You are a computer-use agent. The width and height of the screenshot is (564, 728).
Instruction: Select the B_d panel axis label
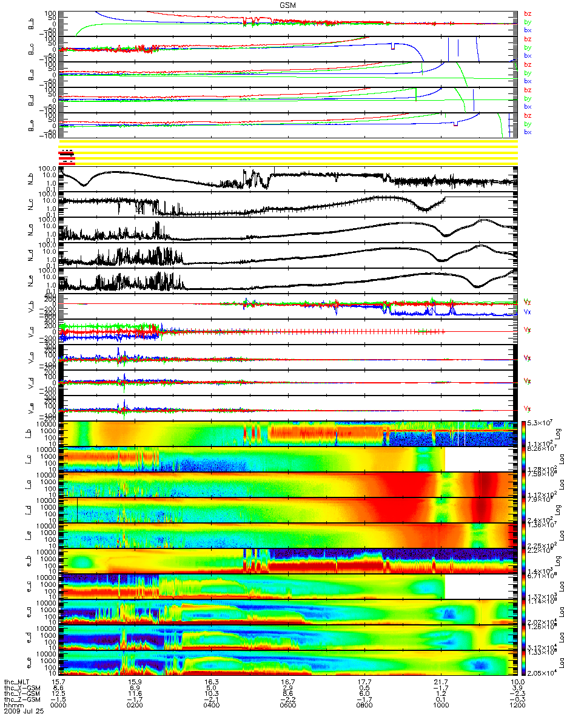(31, 99)
